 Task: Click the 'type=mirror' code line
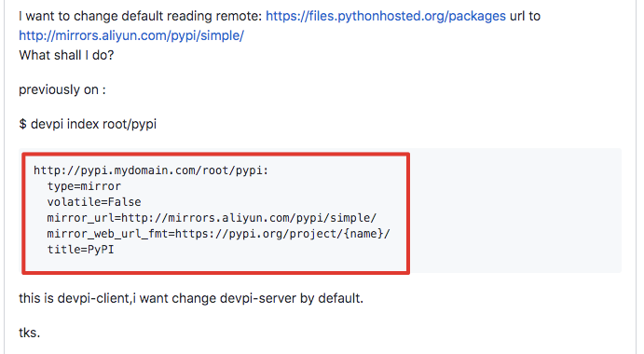pyautogui.click(x=84, y=186)
